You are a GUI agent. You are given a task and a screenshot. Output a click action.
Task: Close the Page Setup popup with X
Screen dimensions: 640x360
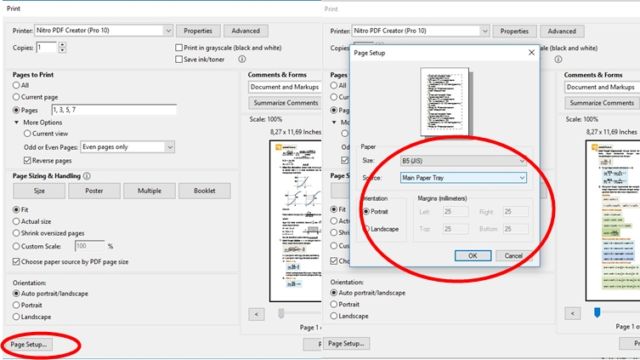coord(531,53)
